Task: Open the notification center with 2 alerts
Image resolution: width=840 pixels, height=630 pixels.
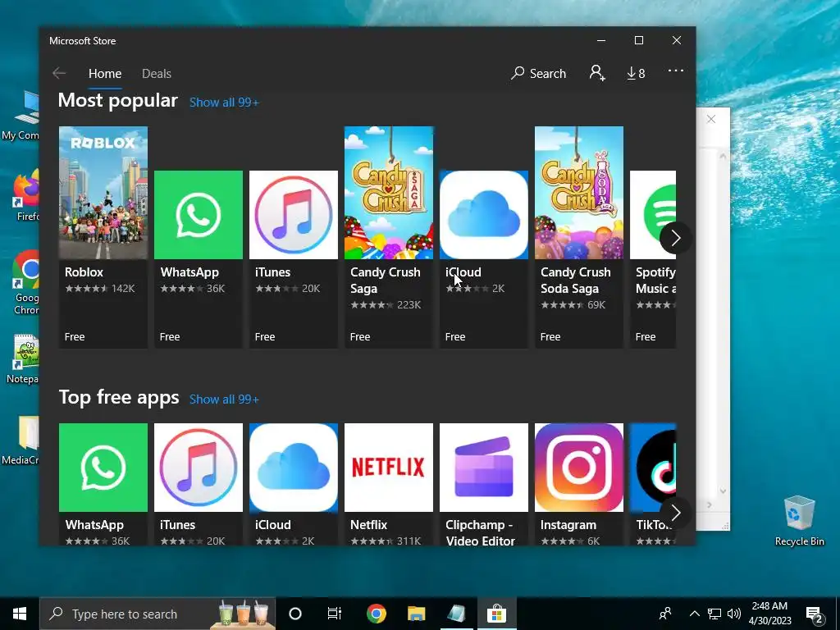Action: coord(815,614)
